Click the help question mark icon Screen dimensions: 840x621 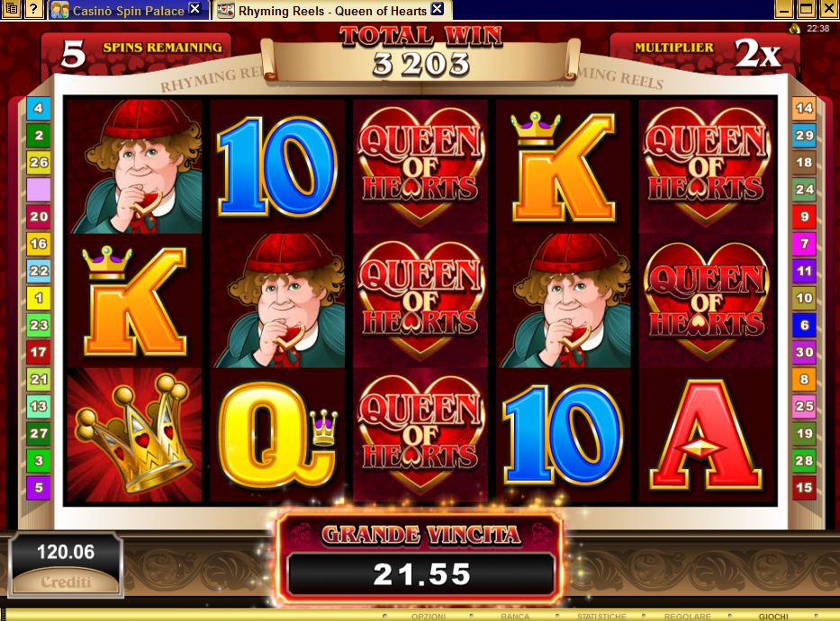[x=33, y=9]
